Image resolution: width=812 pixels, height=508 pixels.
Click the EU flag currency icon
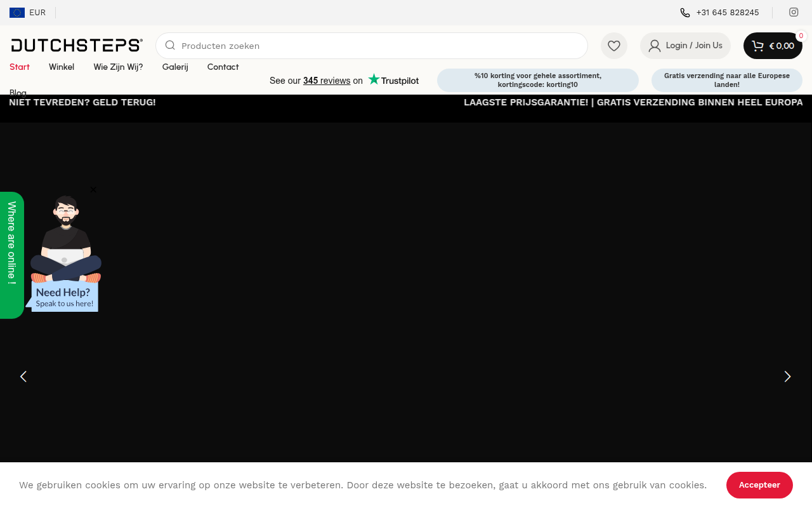pos(17,13)
